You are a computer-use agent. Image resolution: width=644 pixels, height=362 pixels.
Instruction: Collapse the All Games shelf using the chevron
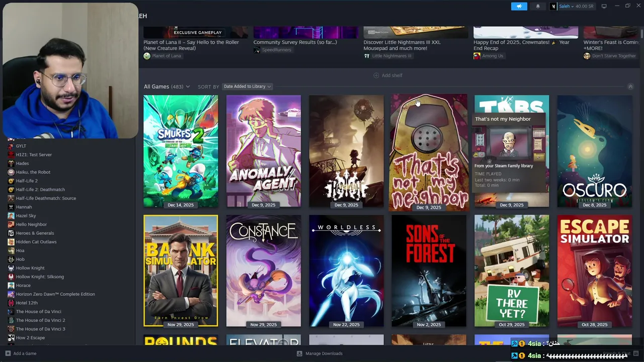tap(630, 86)
